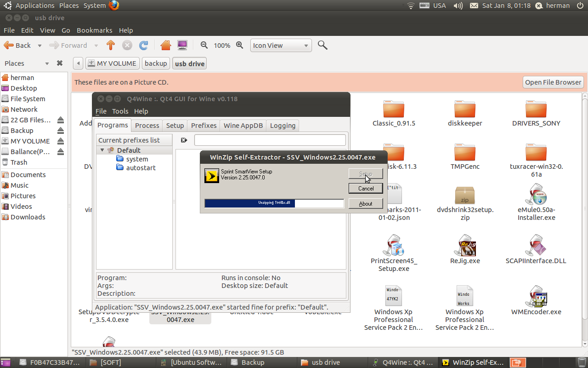Image resolution: width=588 pixels, height=368 pixels.
Task: Select the ReJig.exe file
Action: [465, 249]
